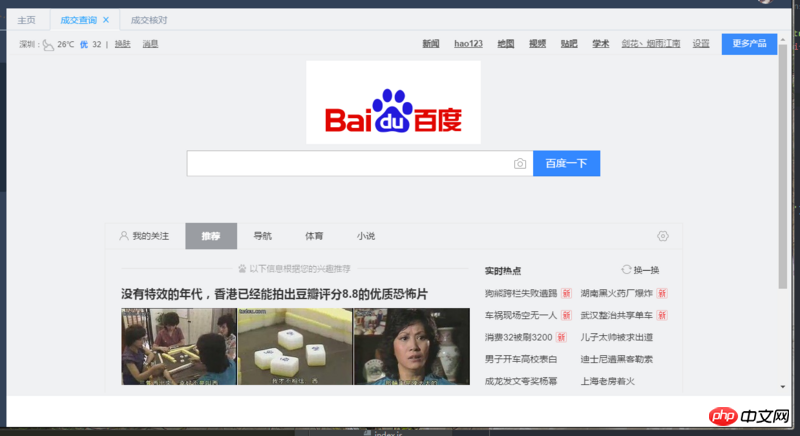Select the 成交查询 tab
This screenshot has height=436, width=800.
point(79,20)
